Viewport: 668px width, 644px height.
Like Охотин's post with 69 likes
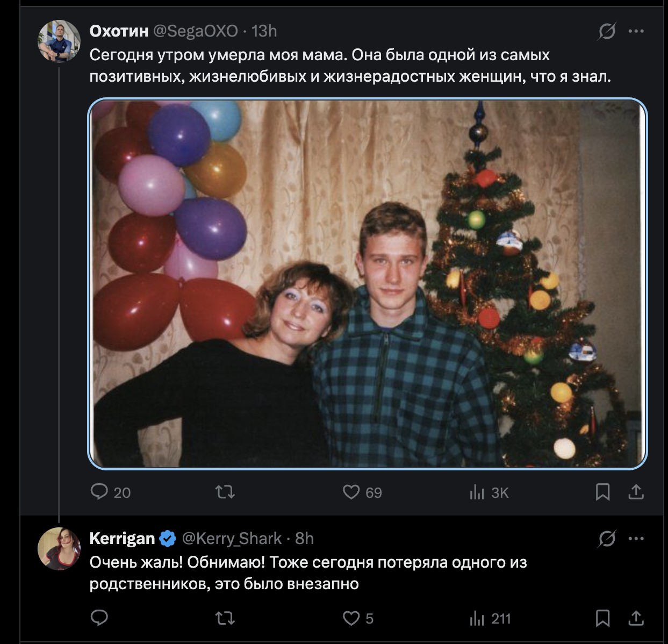click(x=351, y=492)
